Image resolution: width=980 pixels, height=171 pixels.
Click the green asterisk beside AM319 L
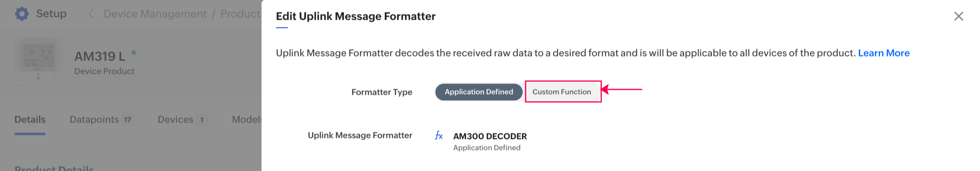coord(133,53)
